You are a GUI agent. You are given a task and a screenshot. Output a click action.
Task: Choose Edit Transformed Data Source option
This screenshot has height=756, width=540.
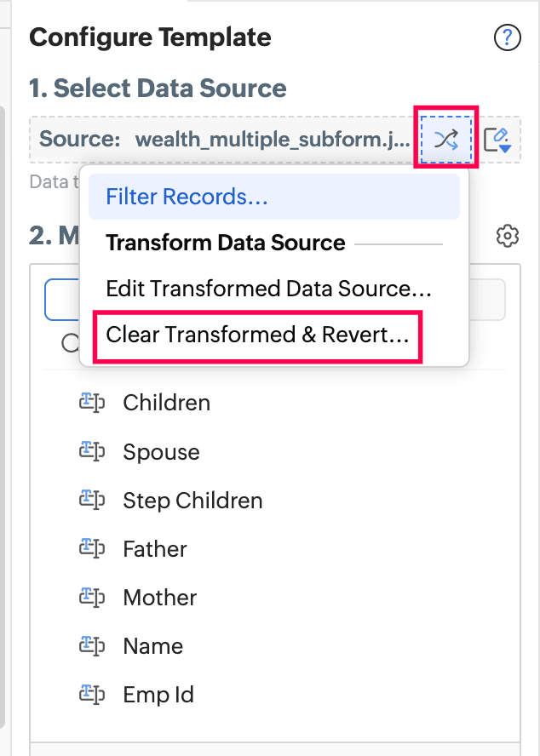(268, 289)
